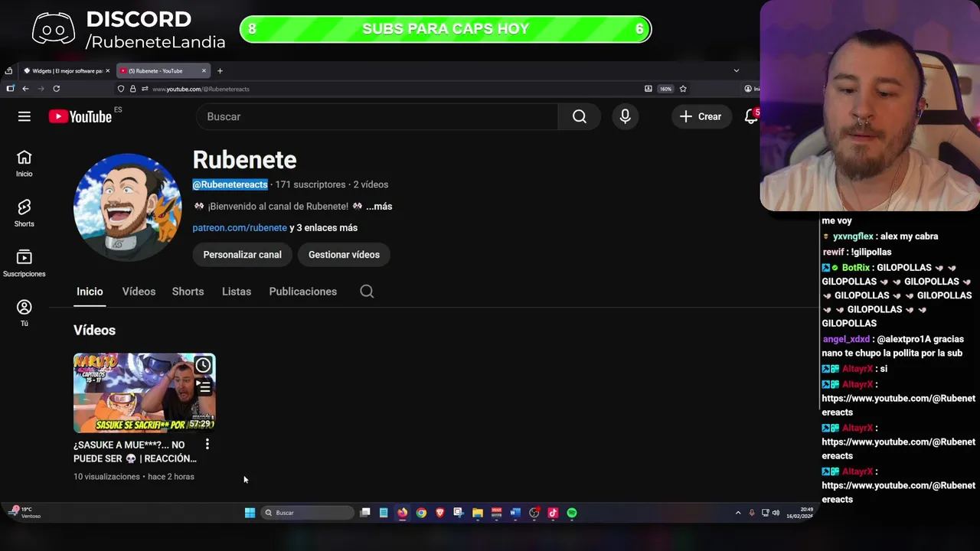Activate voice search microphone
This screenshot has width=980, height=551.
coord(625,116)
